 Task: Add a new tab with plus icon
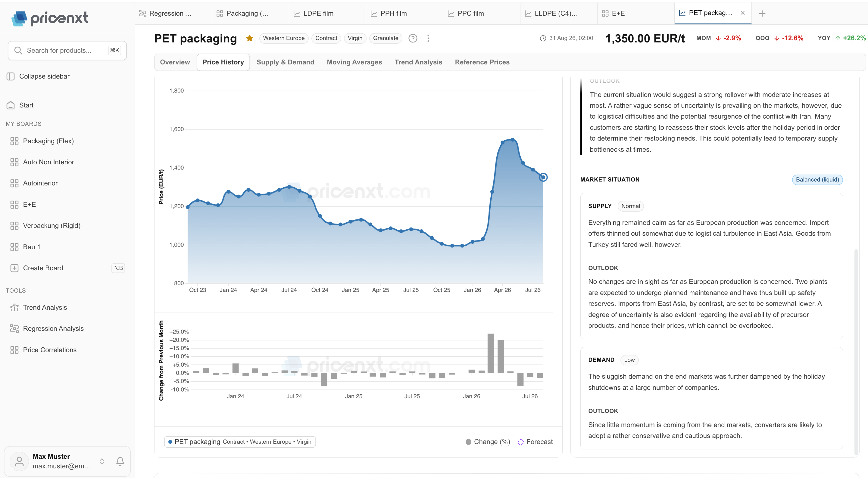(x=762, y=13)
